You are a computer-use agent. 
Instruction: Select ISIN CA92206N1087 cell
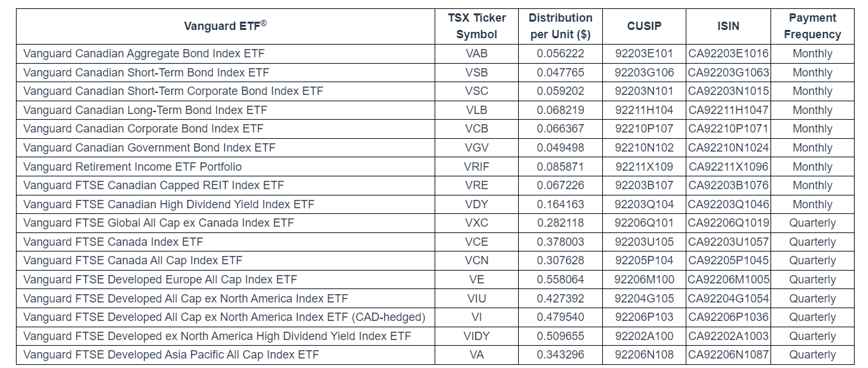tap(728, 355)
